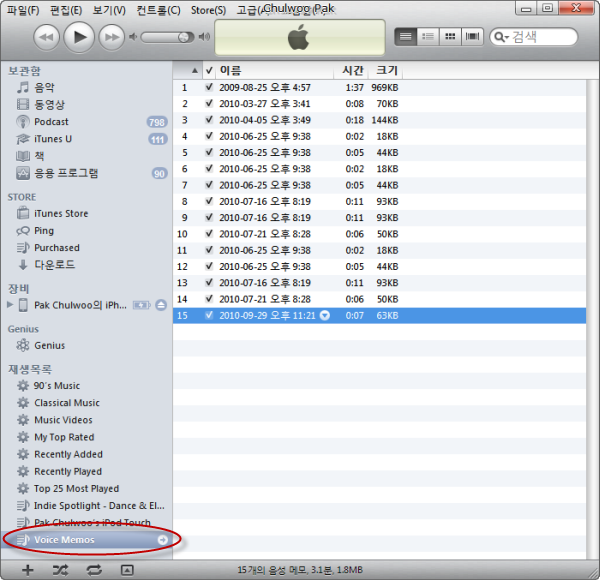Click the low volume speaker icon
The width and height of the screenshot is (600, 580).
click(133, 37)
